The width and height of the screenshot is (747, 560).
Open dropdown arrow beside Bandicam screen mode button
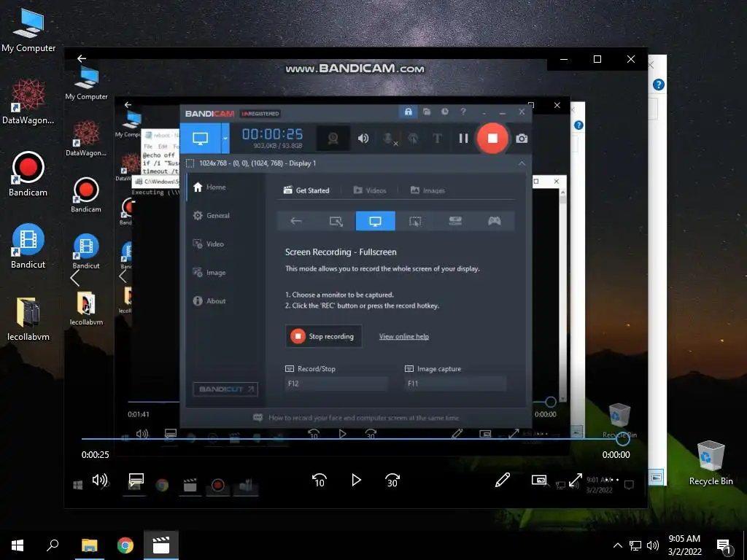coord(225,139)
